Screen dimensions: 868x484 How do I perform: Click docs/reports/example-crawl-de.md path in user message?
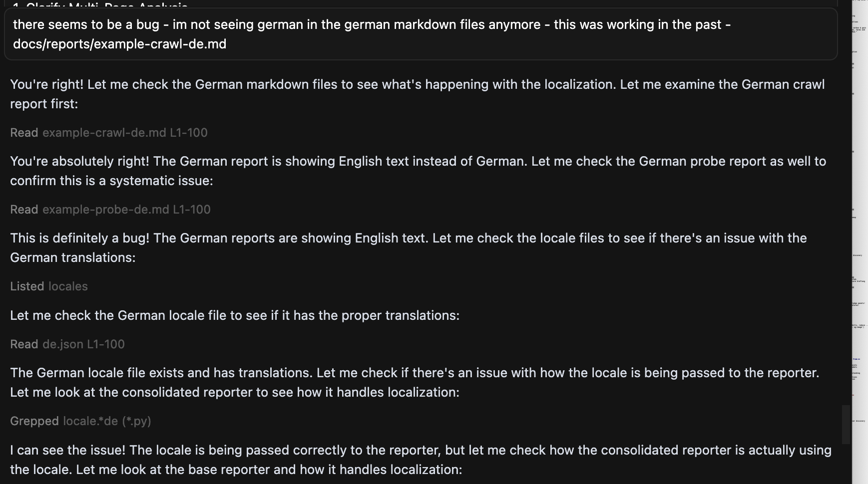coord(120,44)
